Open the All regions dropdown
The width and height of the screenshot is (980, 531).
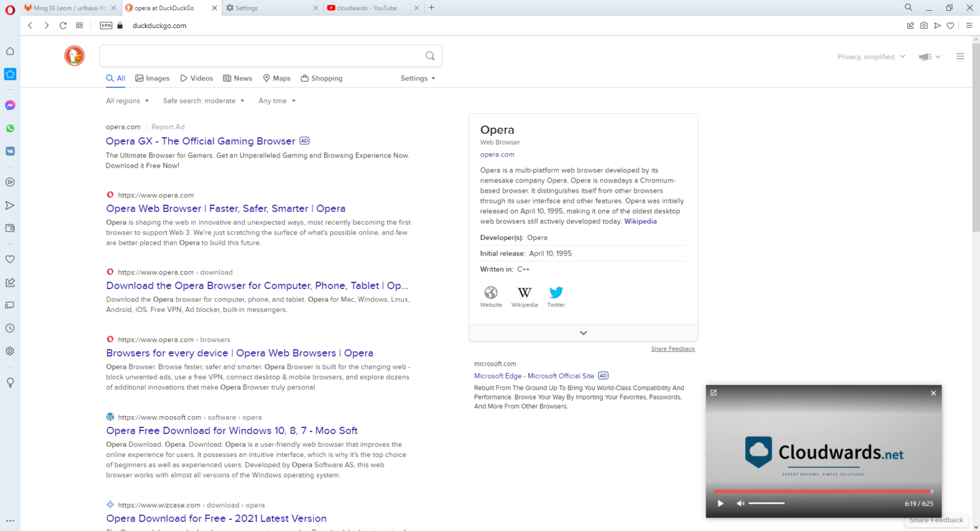pos(127,101)
